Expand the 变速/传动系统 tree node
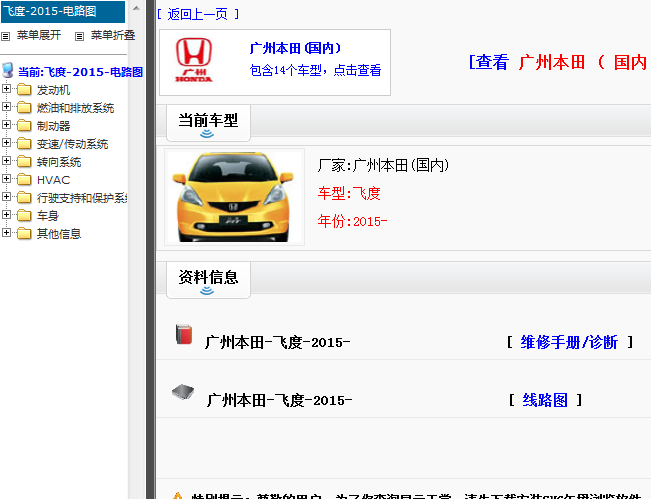This screenshot has height=499, width=651. 6,142
